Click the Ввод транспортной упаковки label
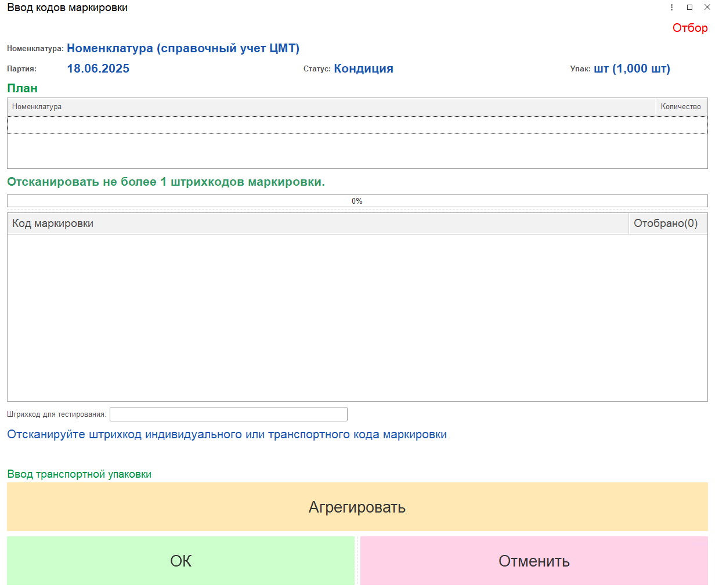This screenshot has height=588, width=719. (x=79, y=474)
